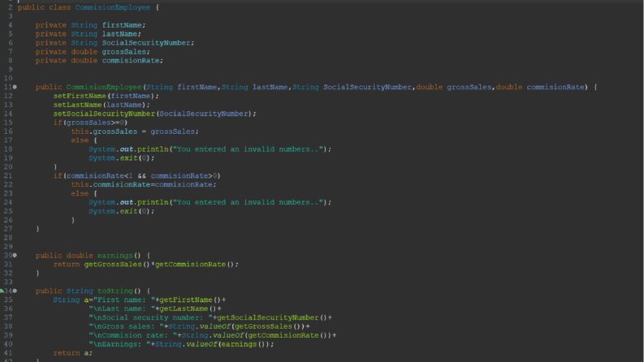Click the "\nCommision rate: " string literal

pyautogui.click(x=132, y=335)
